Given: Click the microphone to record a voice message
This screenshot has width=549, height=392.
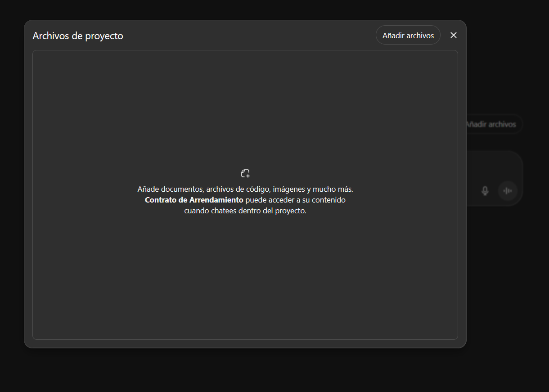Looking at the screenshot, I should 485,190.
